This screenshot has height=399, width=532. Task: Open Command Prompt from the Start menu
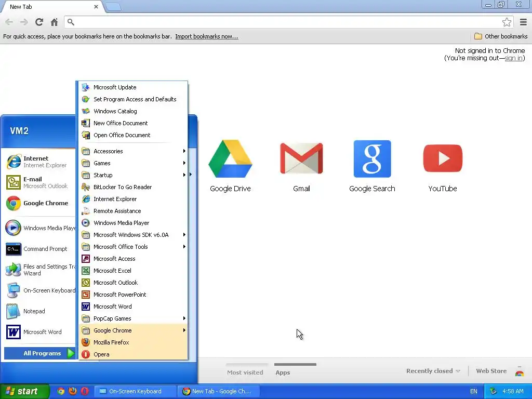tap(38, 249)
